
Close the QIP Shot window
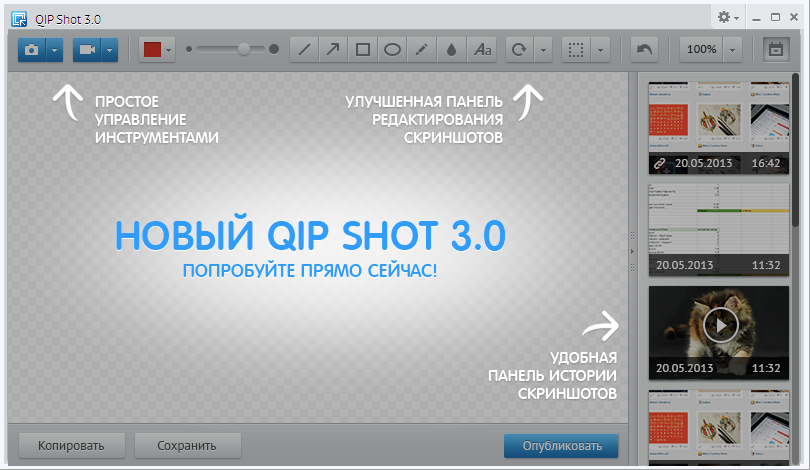(794, 18)
